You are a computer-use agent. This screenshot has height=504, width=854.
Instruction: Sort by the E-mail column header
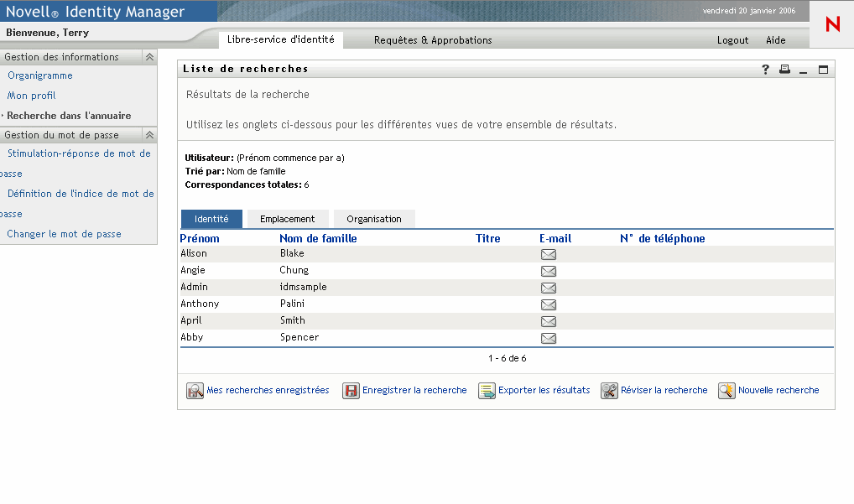point(555,238)
